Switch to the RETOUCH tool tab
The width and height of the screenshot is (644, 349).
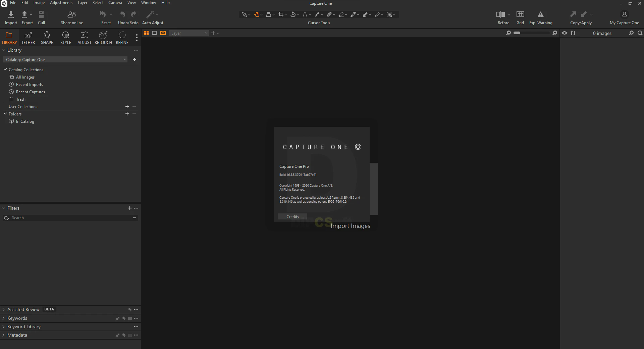pos(103,38)
